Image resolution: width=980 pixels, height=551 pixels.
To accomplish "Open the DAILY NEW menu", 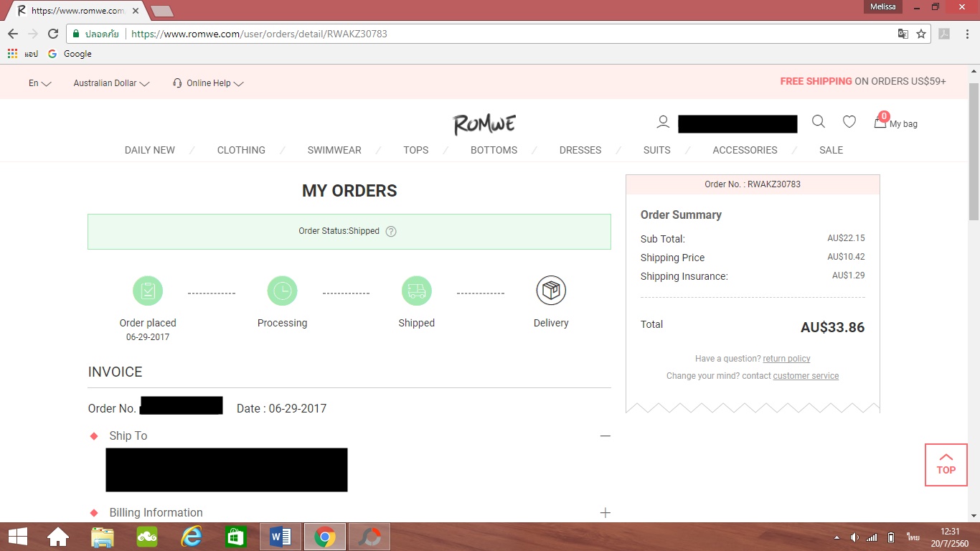I will click(x=150, y=150).
